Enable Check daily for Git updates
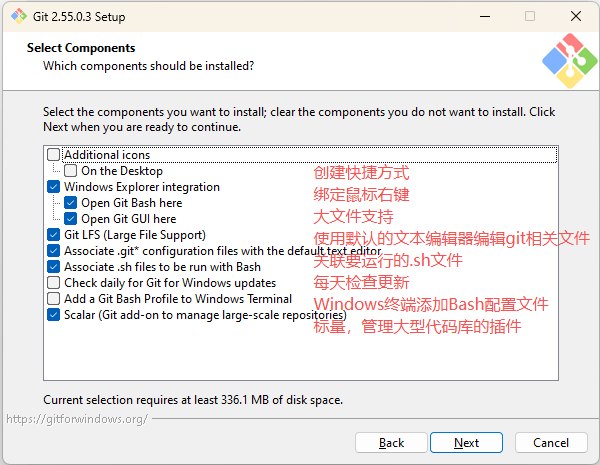This screenshot has height=465, width=600. [54, 283]
